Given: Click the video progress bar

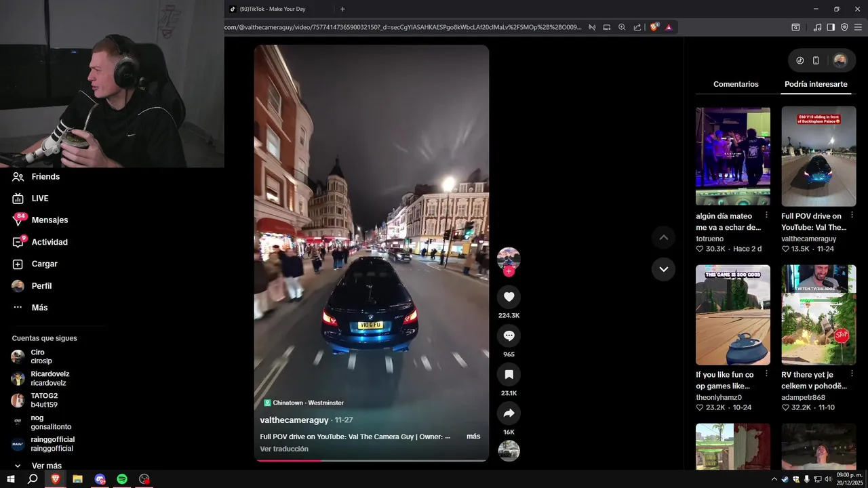Looking at the screenshot, I should point(371,460).
